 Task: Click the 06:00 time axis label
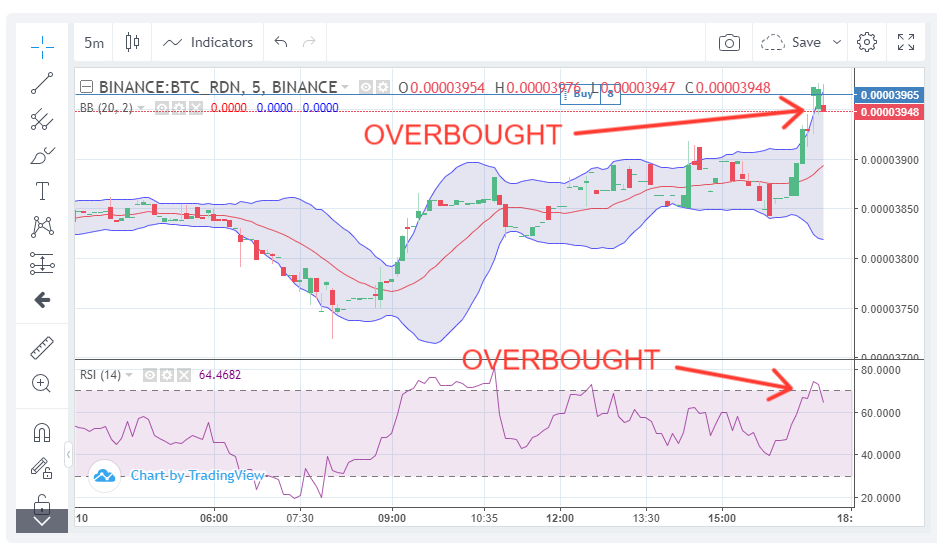pyautogui.click(x=213, y=518)
